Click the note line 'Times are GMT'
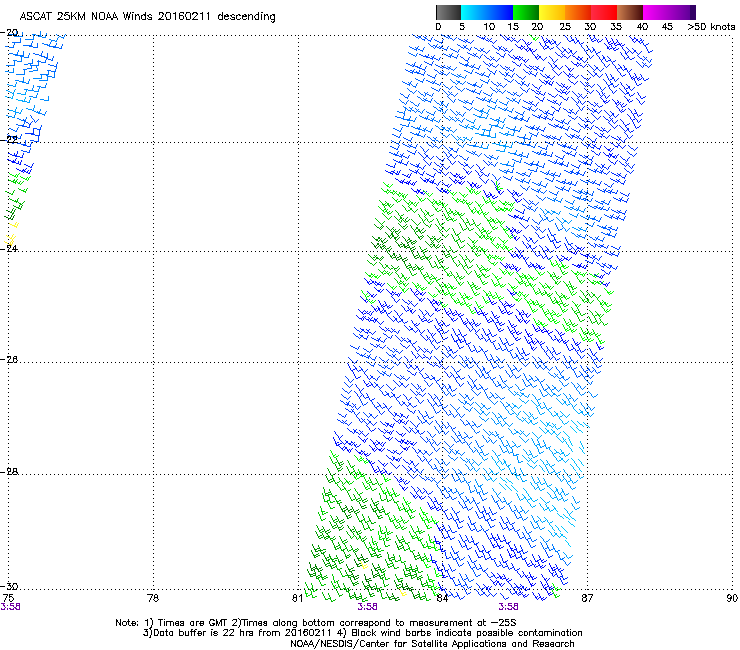Viewport: 740px width, 650px height. point(193,623)
